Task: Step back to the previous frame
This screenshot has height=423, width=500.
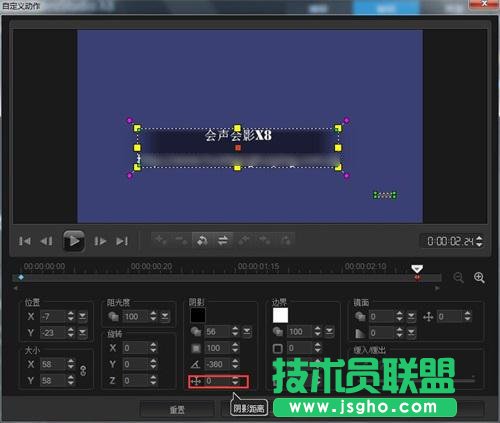Action: tap(46, 241)
